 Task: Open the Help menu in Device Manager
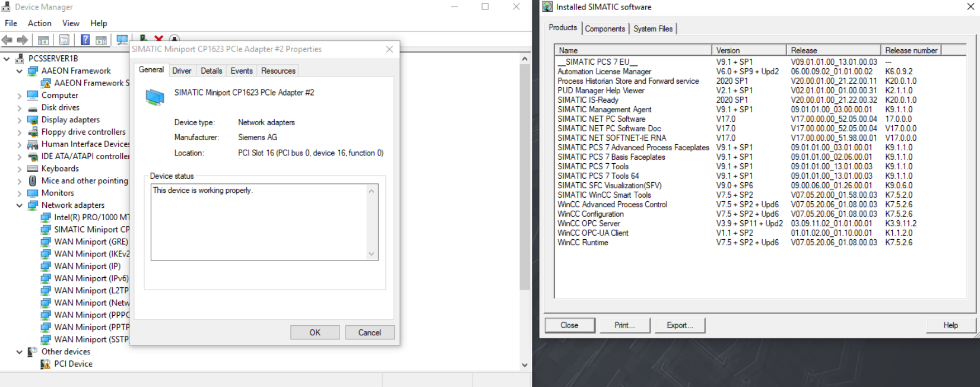coord(99,23)
